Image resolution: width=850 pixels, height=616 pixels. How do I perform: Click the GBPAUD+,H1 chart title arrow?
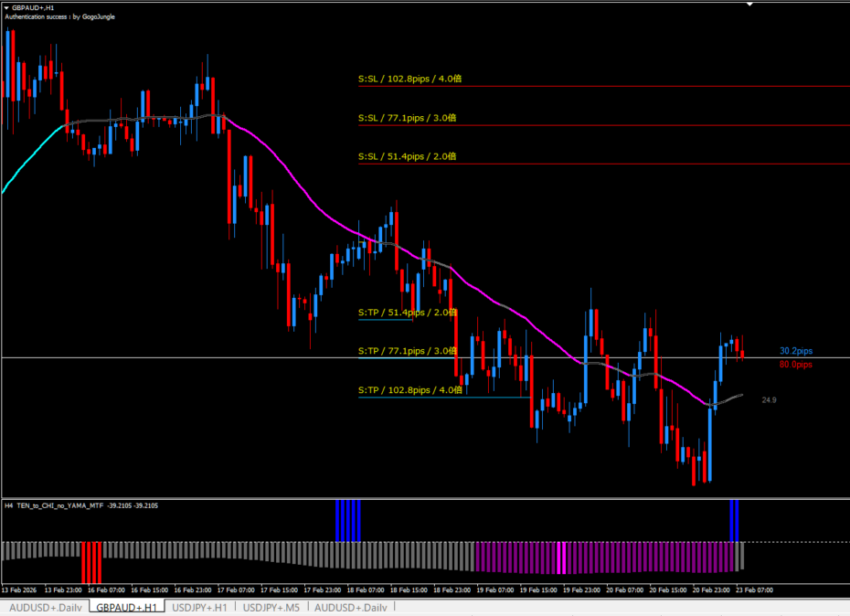[6, 7]
